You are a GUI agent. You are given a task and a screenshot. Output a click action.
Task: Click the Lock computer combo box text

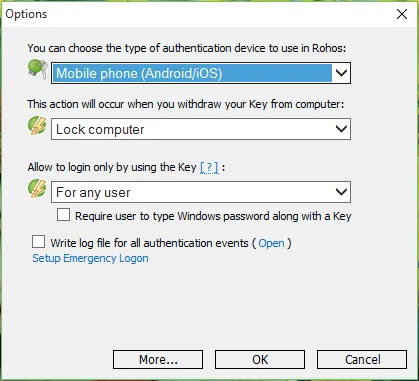pyautogui.click(x=100, y=129)
